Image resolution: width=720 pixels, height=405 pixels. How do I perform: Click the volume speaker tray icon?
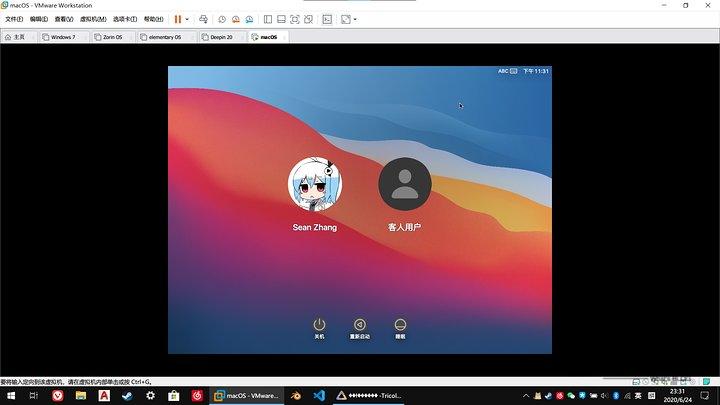pos(604,396)
